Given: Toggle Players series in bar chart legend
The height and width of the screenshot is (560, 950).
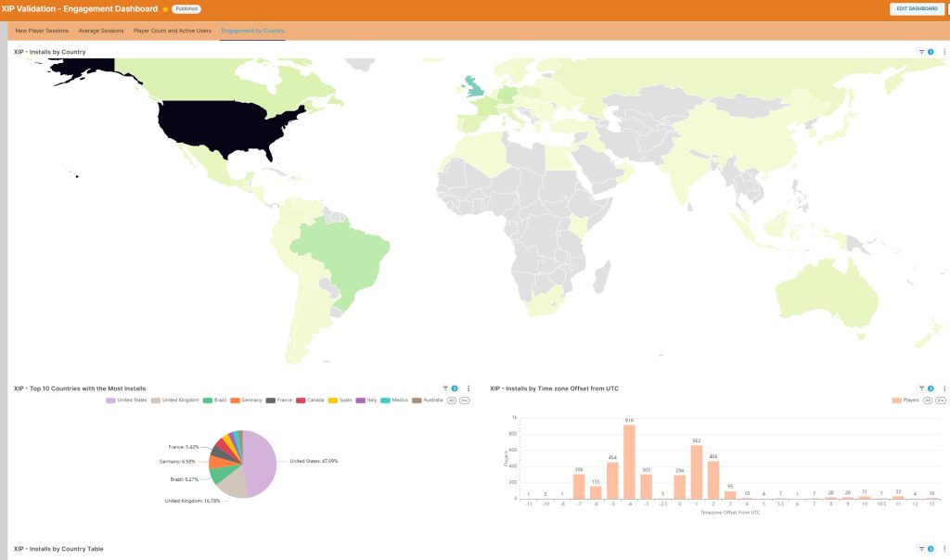Looking at the screenshot, I should 905,401.
